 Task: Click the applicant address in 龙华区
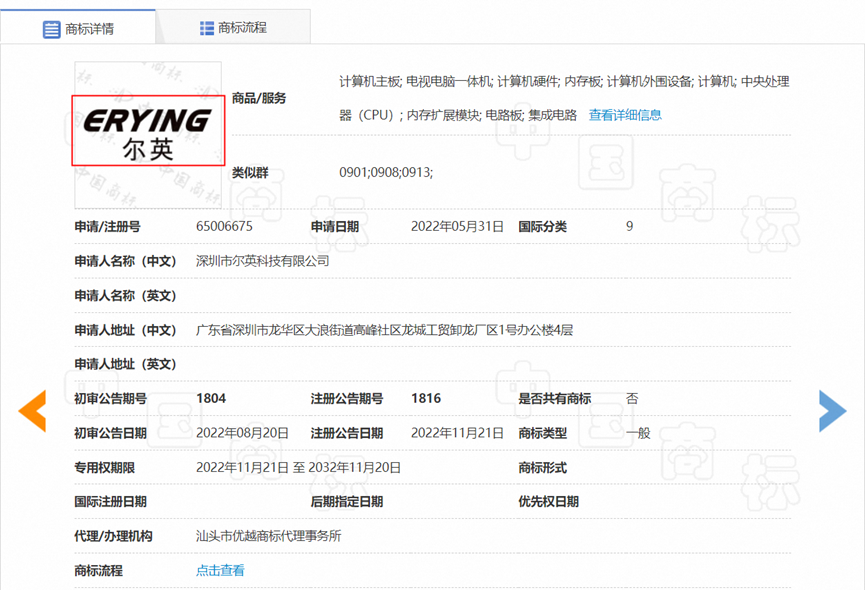pyautogui.click(x=384, y=330)
